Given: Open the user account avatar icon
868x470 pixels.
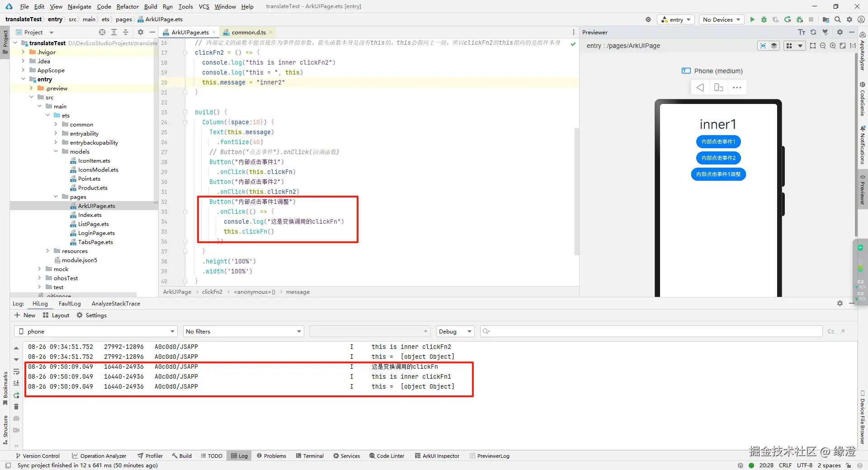Looking at the screenshot, I should click(x=861, y=19).
